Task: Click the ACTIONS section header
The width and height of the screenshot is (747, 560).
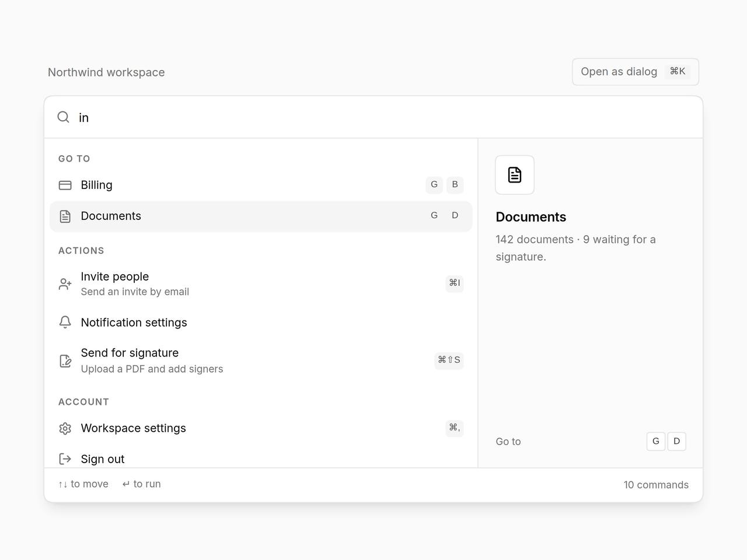Action: (81, 251)
